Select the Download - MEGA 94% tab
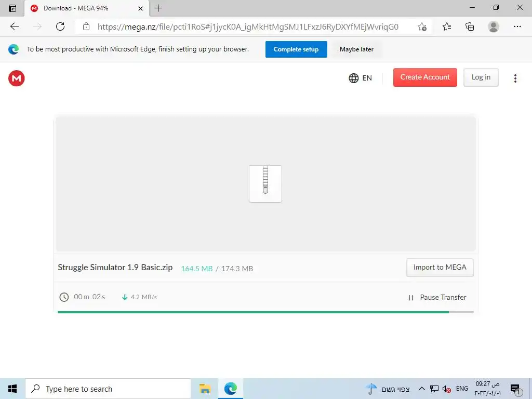Image resolution: width=532 pixels, height=399 pixels. pos(87,8)
